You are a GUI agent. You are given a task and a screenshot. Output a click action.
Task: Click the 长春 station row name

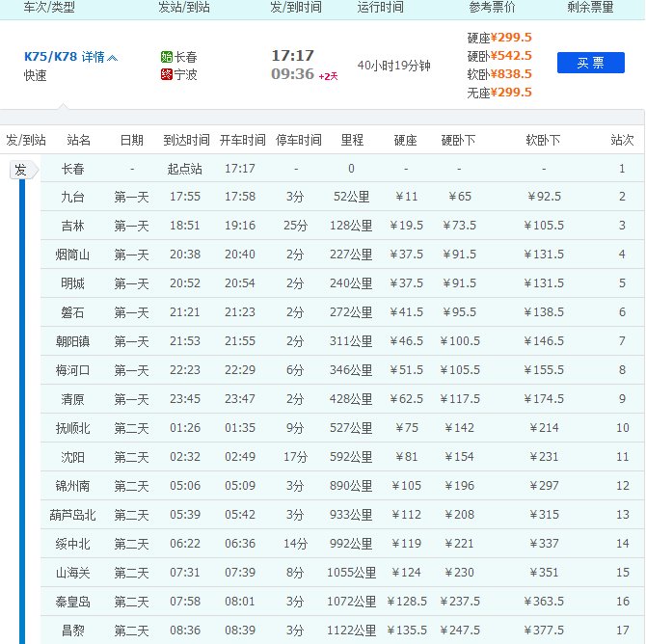pyautogui.click(x=73, y=169)
